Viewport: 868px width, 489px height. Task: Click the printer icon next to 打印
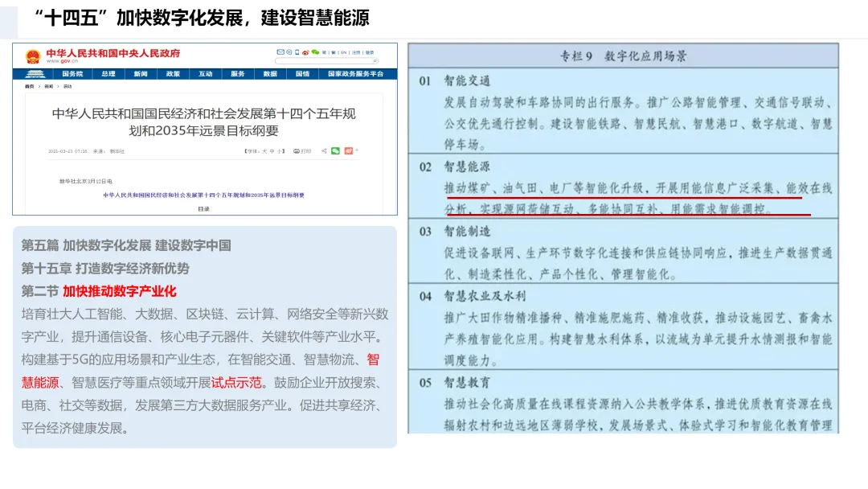297,151
